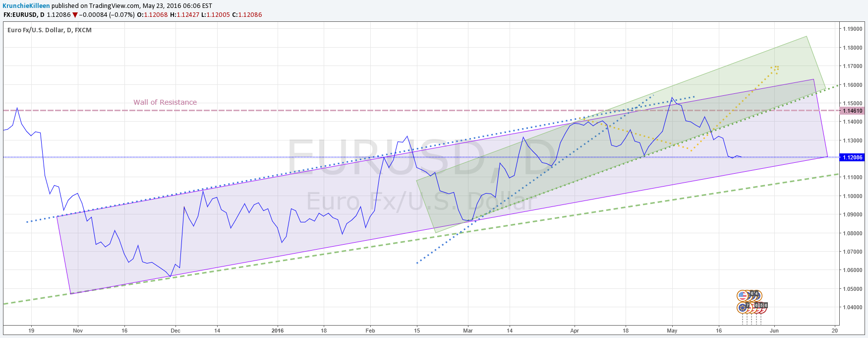Click the 1.12086 current price label

[x=853, y=157]
